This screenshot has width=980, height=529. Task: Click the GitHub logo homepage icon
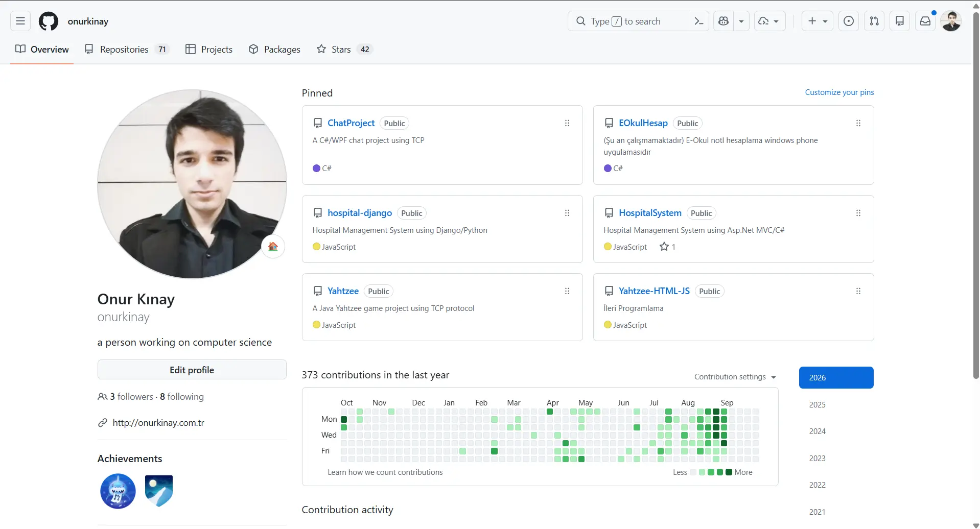(x=49, y=21)
